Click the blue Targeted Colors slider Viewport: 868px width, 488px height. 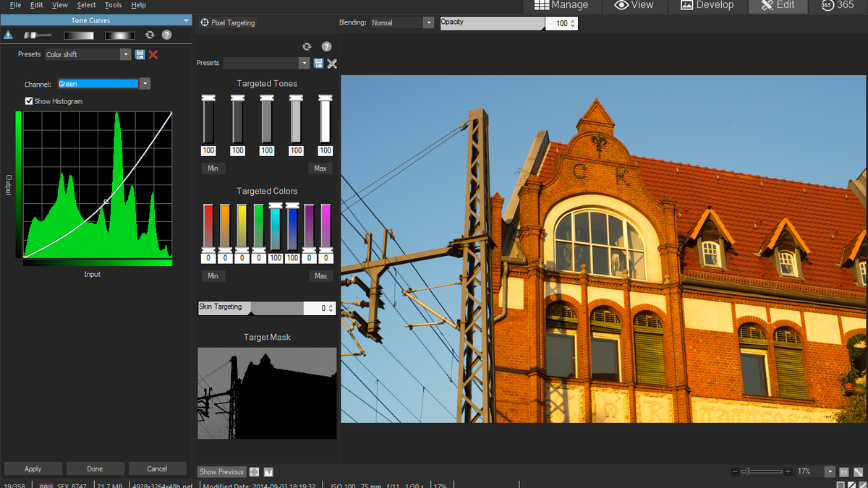(292, 227)
